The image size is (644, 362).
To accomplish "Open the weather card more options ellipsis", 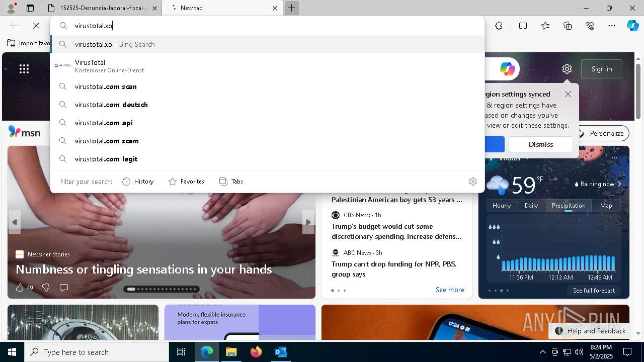I will (614, 158).
